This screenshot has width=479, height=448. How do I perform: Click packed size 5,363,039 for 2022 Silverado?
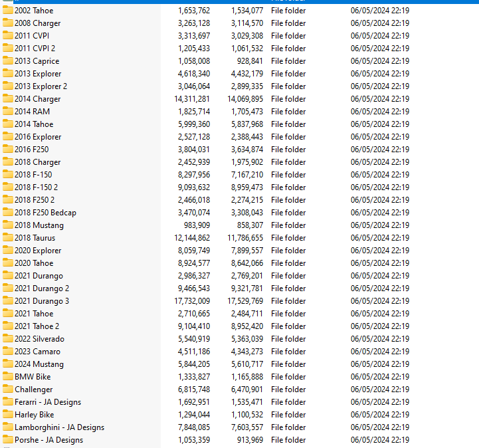click(x=247, y=338)
